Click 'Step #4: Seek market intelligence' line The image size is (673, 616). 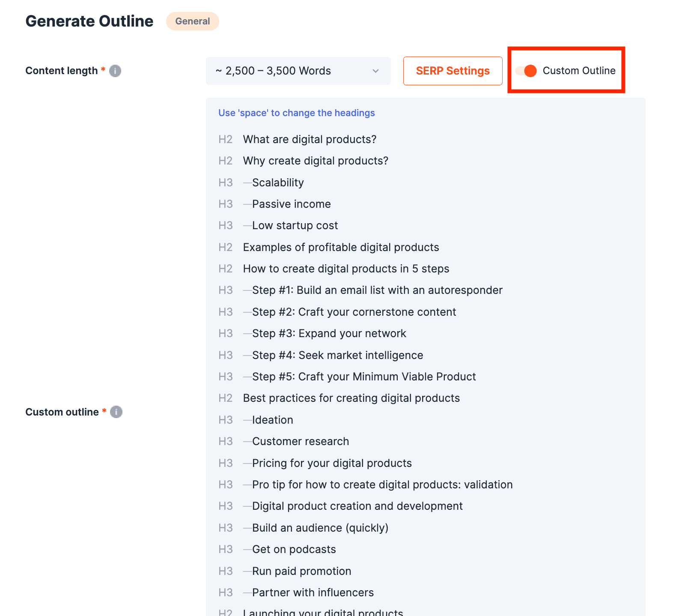coord(337,355)
